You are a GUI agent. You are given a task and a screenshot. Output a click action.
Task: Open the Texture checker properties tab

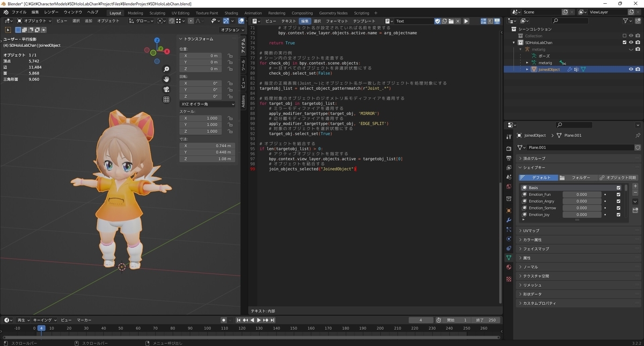[509, 279]
